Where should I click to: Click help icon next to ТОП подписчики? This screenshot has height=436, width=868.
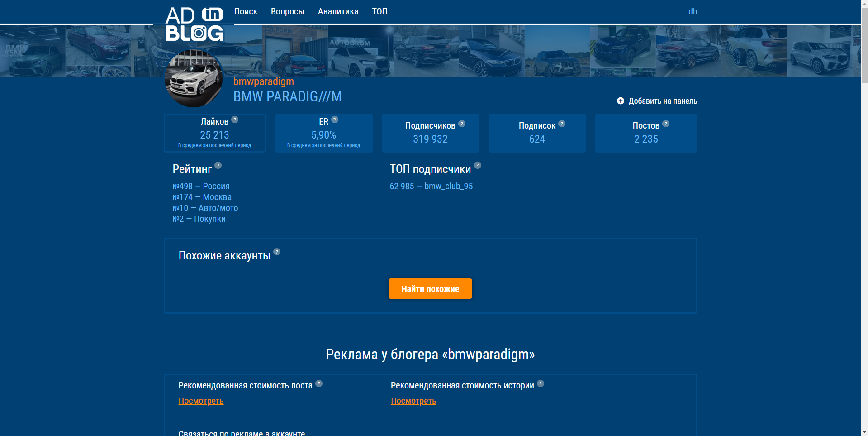[x=478, y=166]
